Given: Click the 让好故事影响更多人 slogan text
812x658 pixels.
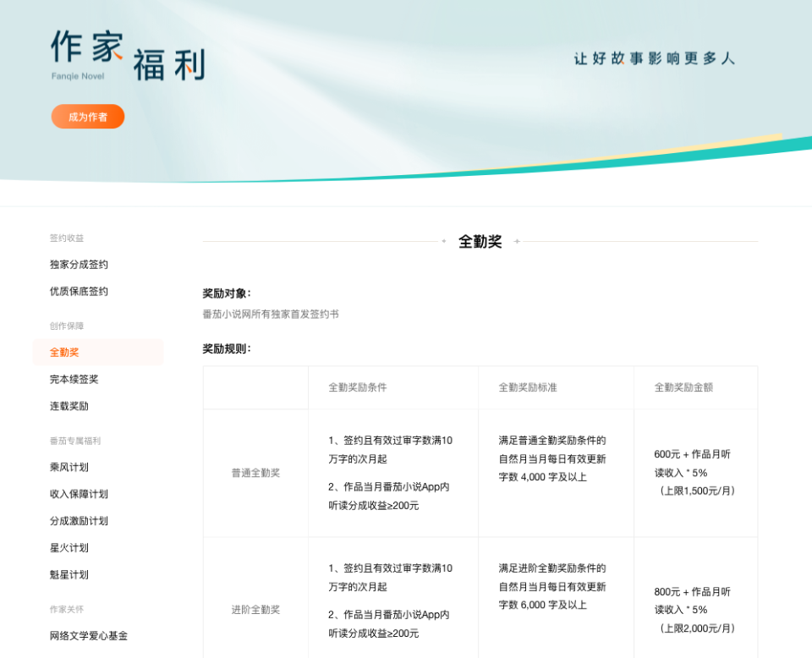Looking at the screenshot, I should [x=655, y=61].
